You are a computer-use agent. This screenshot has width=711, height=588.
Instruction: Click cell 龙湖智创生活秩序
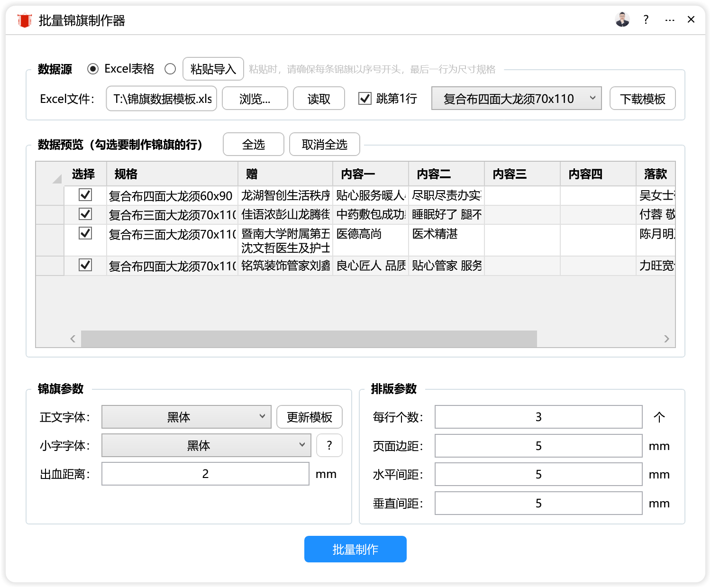[286, 196]
